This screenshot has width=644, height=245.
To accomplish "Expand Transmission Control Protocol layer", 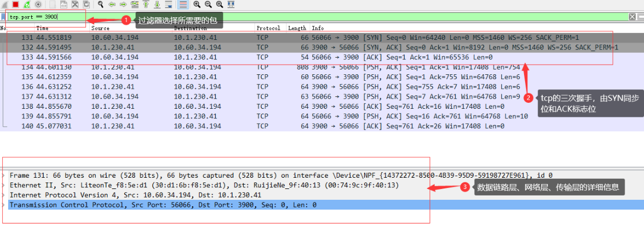I will 4,205.
